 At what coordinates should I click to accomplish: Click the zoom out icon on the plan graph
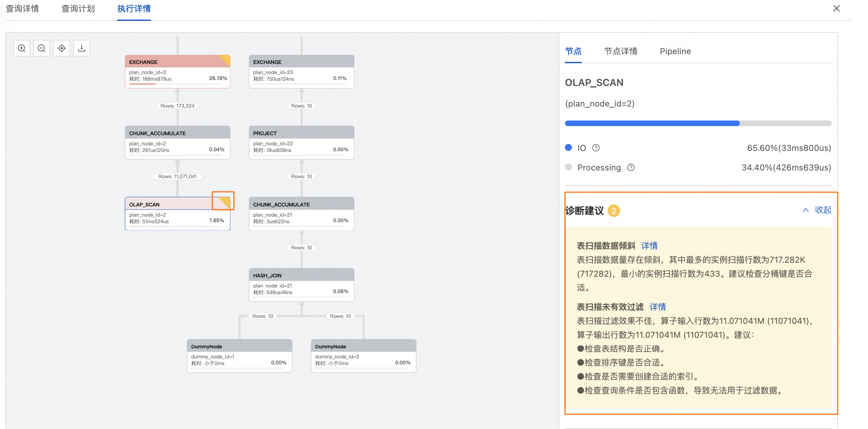point(42,48)
